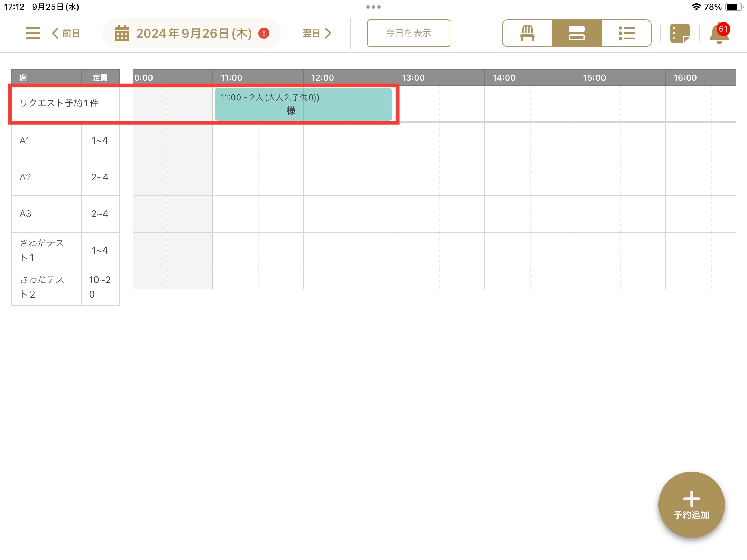Open calendar date picker icon
This screenshot has width=747, height=560.
122,33
